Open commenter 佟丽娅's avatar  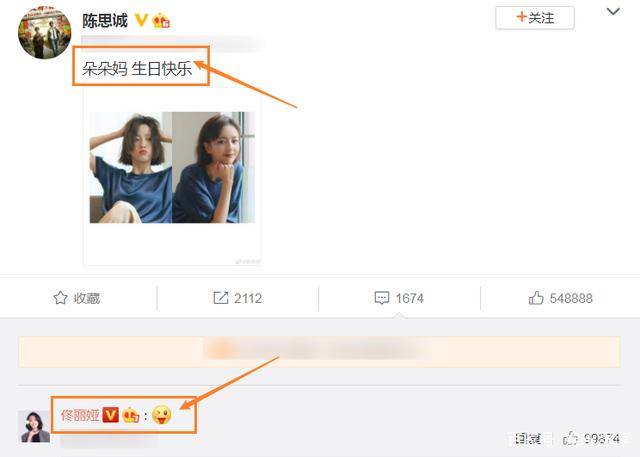click(34, 426)
